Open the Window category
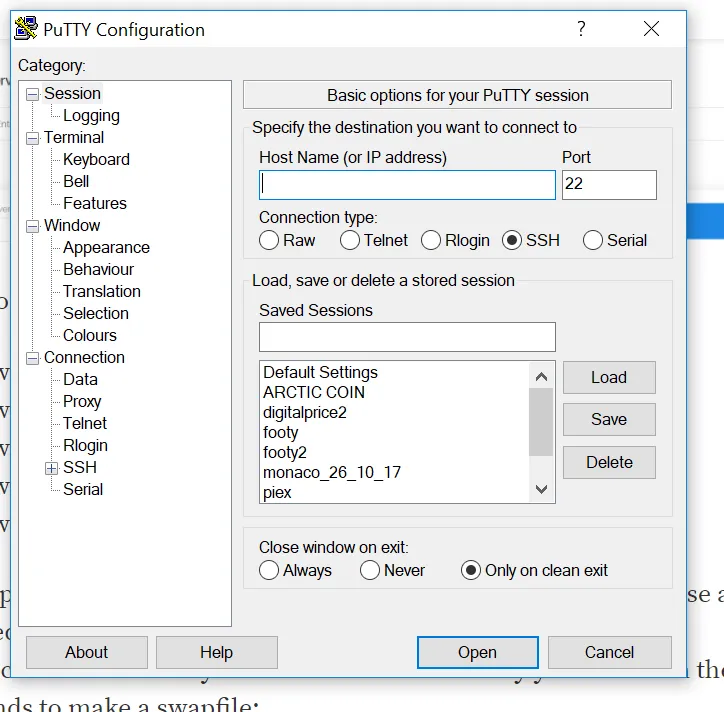Viewport: 724px width, 712px height. pyautogui.click(x=72, y=225)
